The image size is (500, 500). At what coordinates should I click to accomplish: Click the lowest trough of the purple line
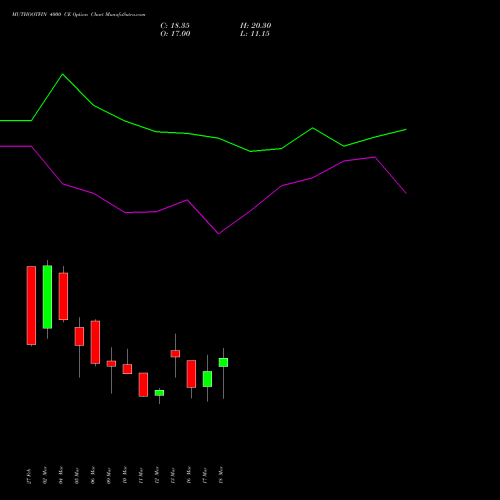219,234
